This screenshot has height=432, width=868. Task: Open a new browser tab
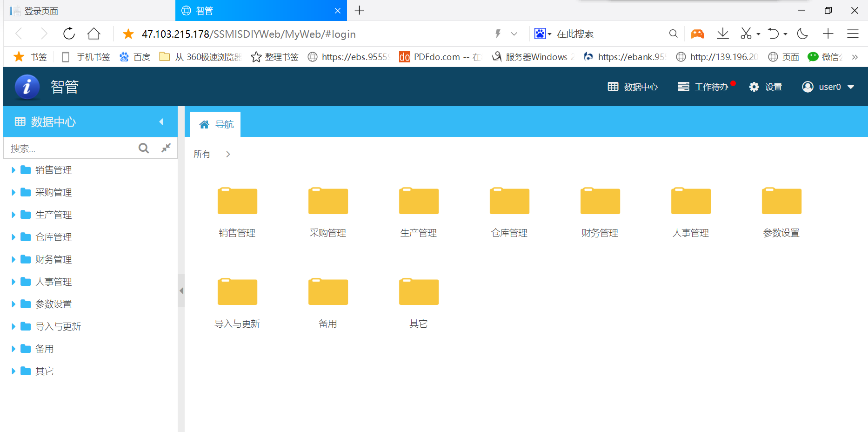(359, 10)
